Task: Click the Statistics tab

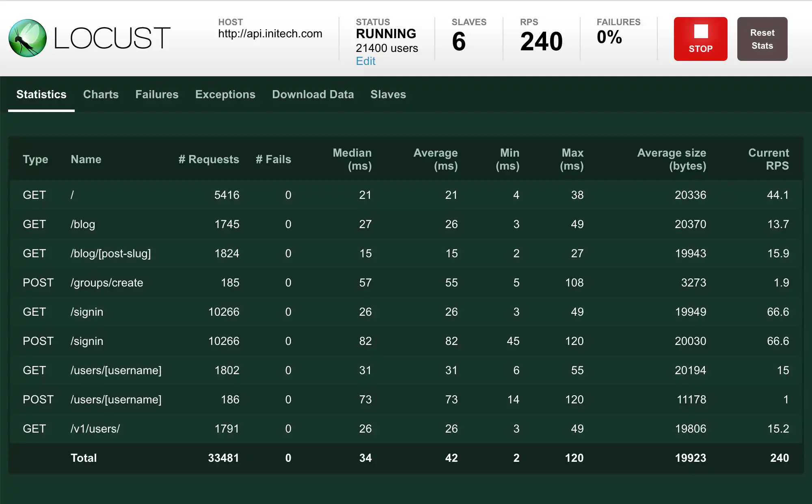Action: coord(41,94)
